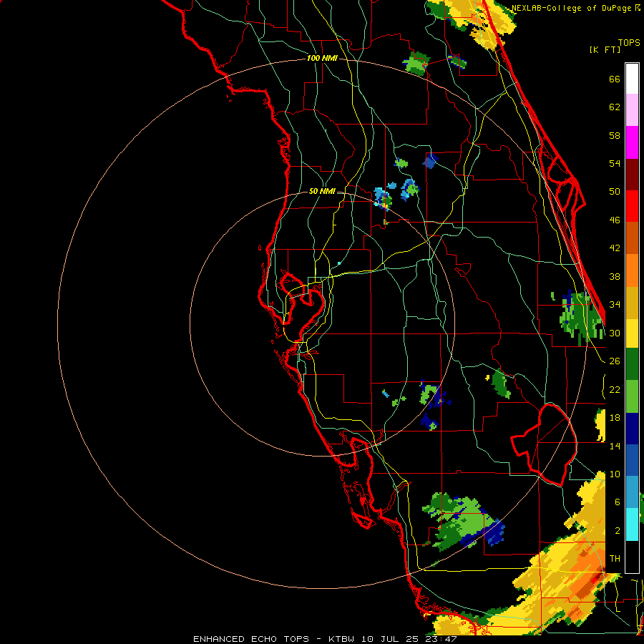The width and height of the screenshot is (644, 644).
Task: Select the "62" legend value
Action: [x=615, y=107]
